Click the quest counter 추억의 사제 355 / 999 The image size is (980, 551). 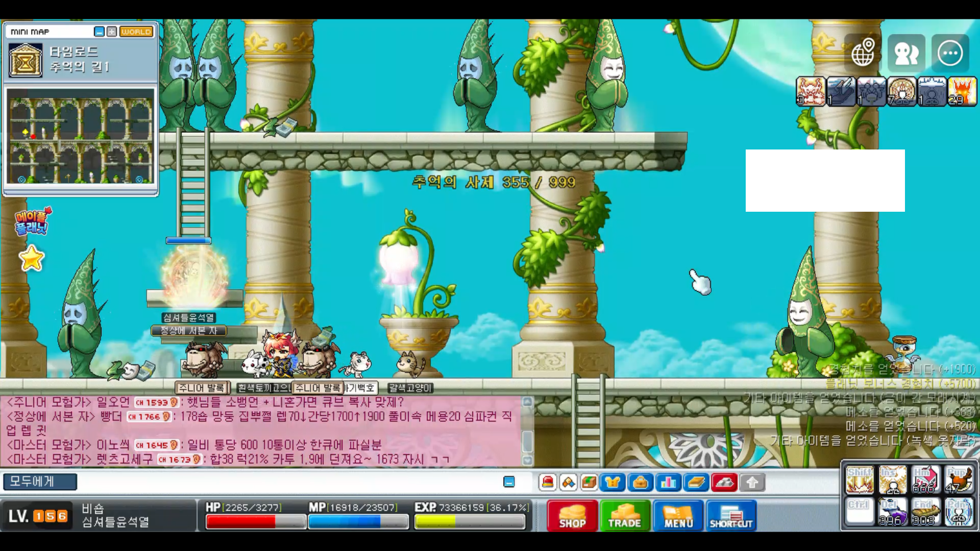[494, 182]
